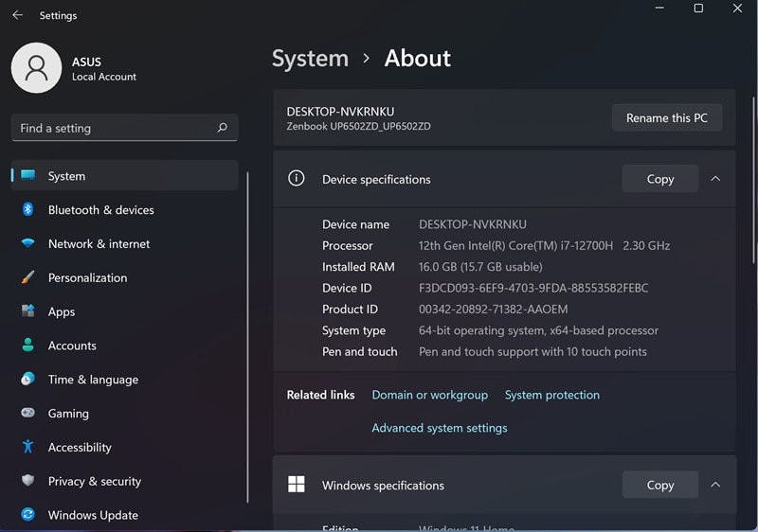Click the sidebar navigation scrollbar
The height and width of the screenshot is (532, 758).
click(x=247, y=337)
